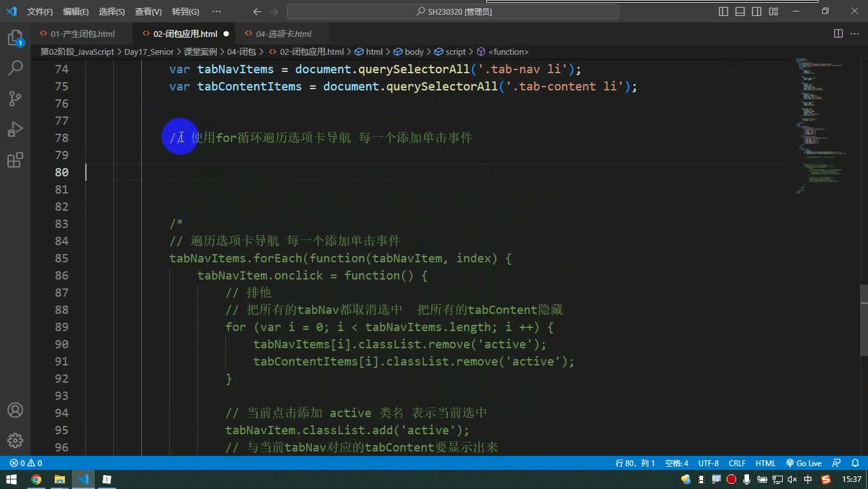Screen dimensions: 868x489
Task: Open Windows Start menu
Action: click(11, 479)
